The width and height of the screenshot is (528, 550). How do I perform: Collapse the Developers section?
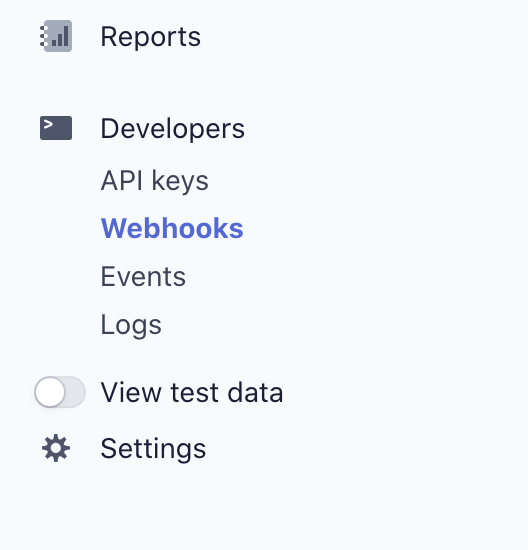click(172, 129)
